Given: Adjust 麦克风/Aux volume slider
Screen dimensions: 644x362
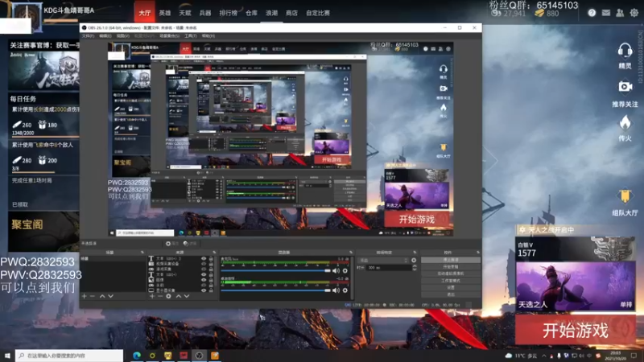Looking at the screenshot, I should tap(275, 270).
